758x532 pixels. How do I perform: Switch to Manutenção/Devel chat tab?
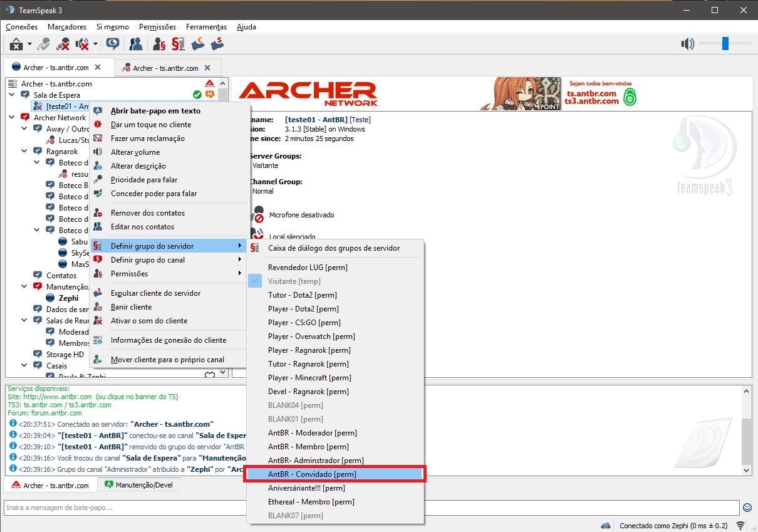[x=139, y=484]
